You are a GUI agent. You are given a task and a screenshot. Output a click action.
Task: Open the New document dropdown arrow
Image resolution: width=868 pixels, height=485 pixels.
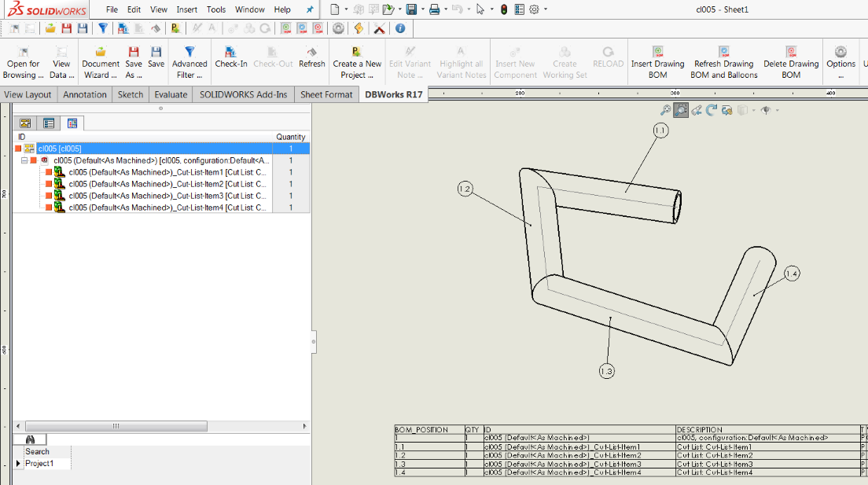[346, 9]
